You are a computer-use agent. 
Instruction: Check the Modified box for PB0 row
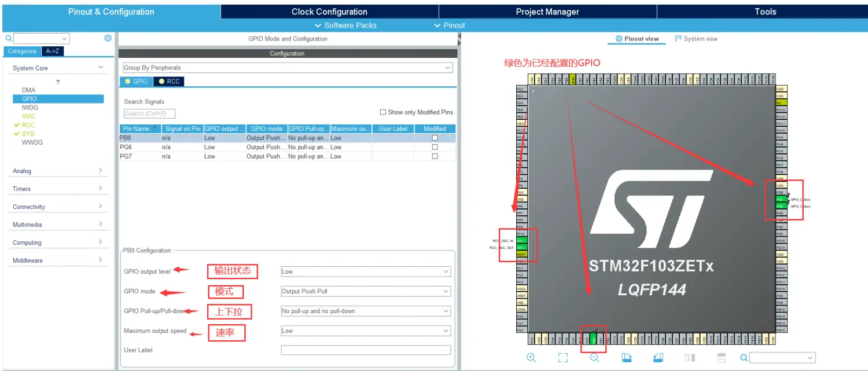coord(435,138)
